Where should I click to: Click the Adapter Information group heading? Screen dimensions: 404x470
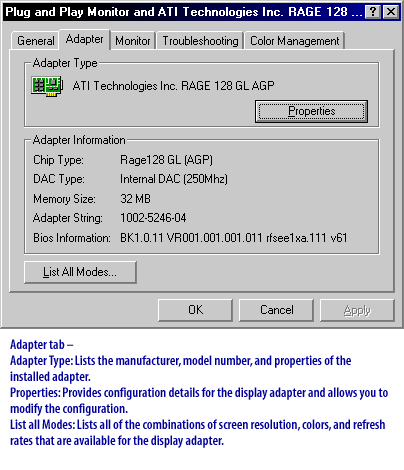pos(79,140)
